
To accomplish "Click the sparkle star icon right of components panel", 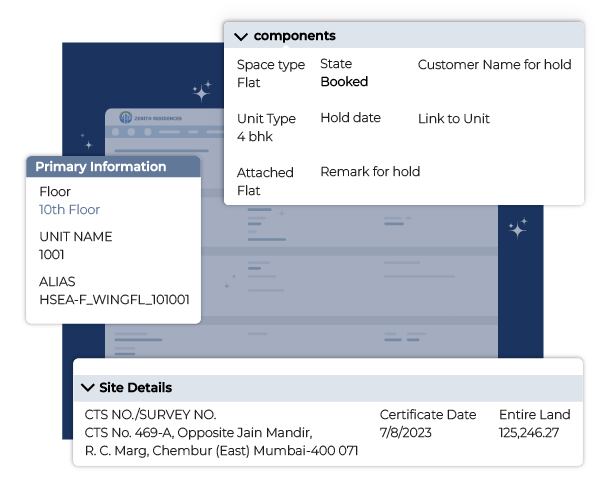I will [518, 228].
